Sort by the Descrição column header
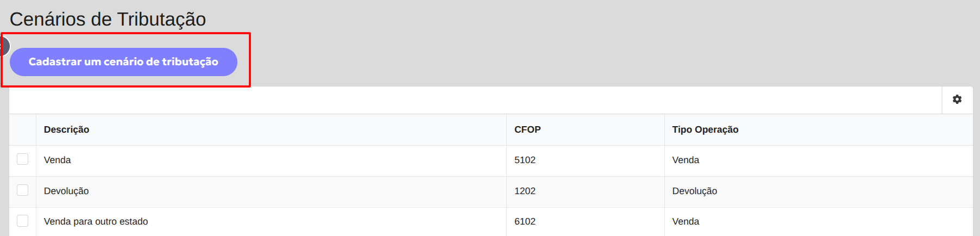 (66, 129)
